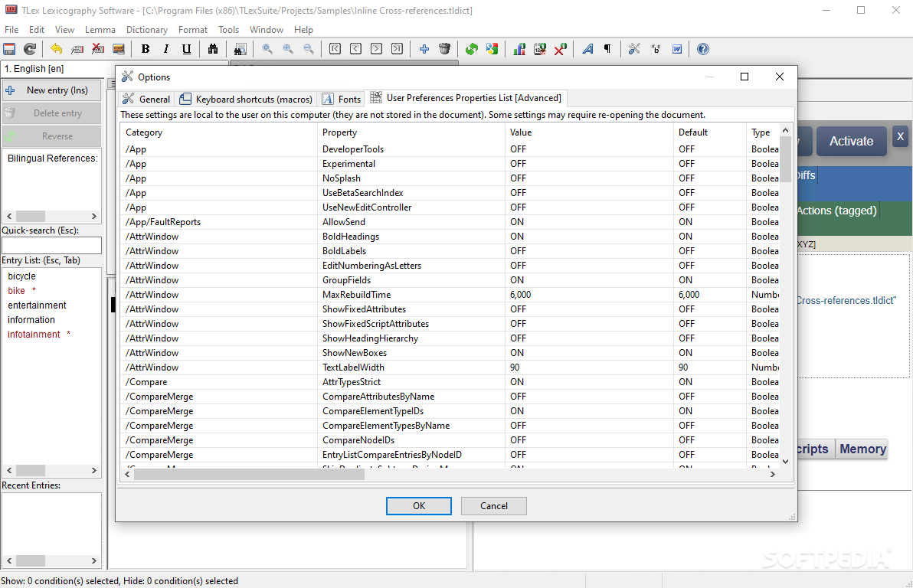
Task: Select the /App/FaultReports category cell
Action: [219, 222]
